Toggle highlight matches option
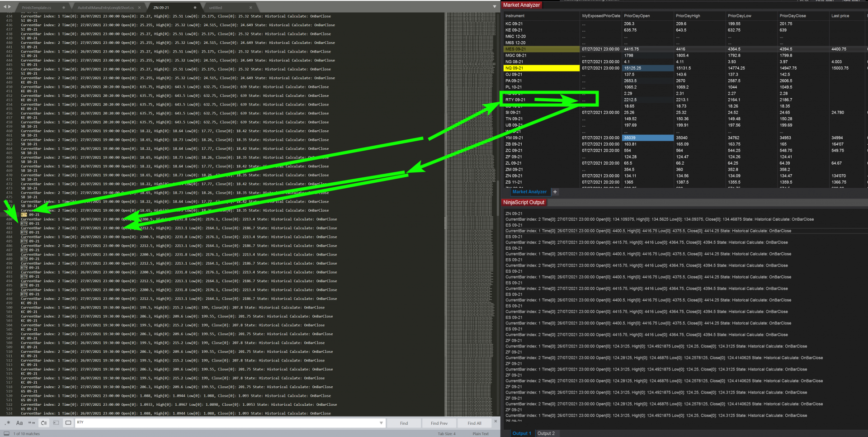 pos(68,423)
